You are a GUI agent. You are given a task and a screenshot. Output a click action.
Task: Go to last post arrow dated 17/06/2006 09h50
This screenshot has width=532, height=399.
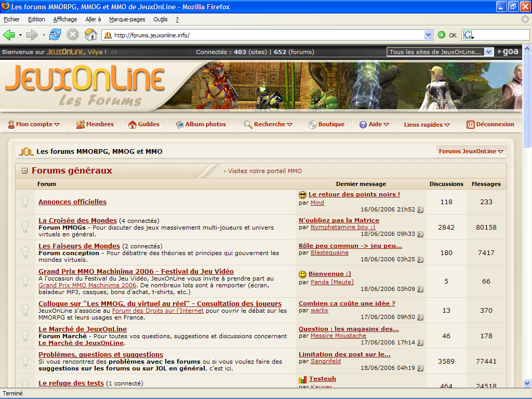click(420, 317)
